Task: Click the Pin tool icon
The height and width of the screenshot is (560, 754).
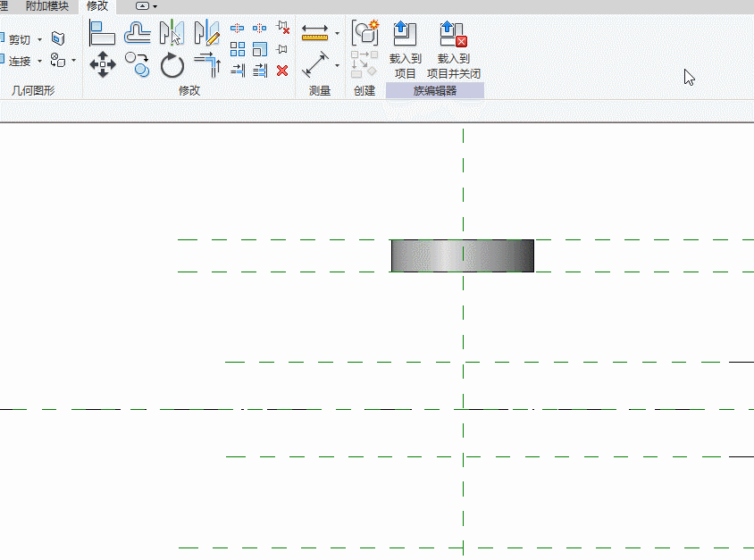Action: coord(282,49)
